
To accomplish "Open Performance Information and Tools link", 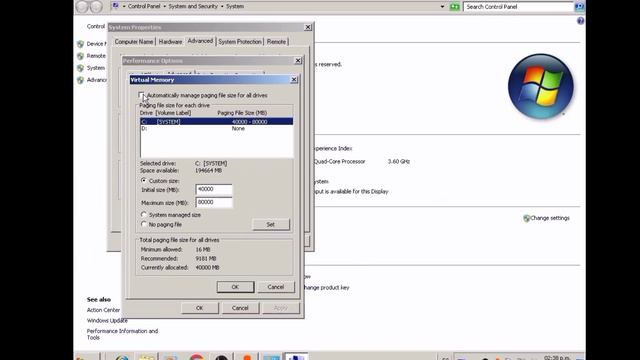I will point(122,334).
